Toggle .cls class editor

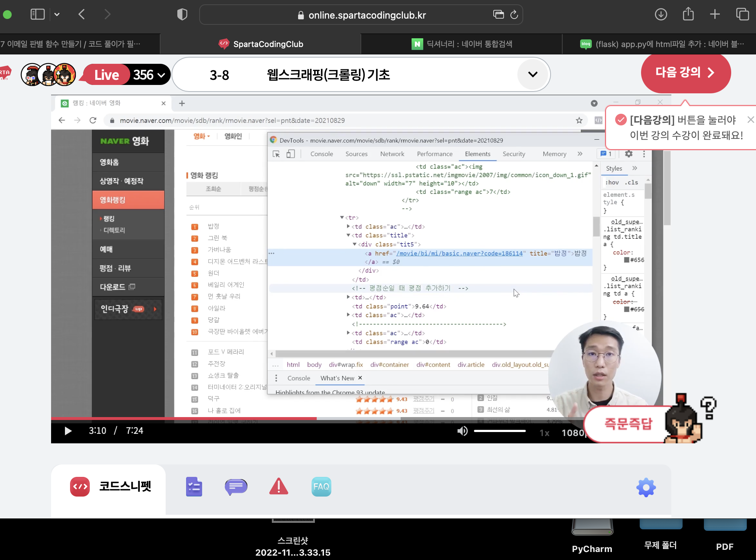pyautogui.click(x=631, y=182)
